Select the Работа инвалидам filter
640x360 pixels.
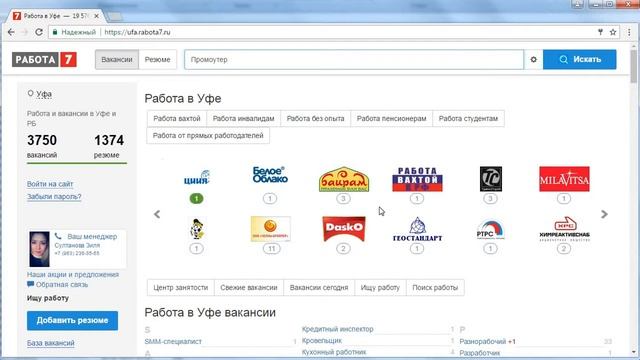point(244,118)
